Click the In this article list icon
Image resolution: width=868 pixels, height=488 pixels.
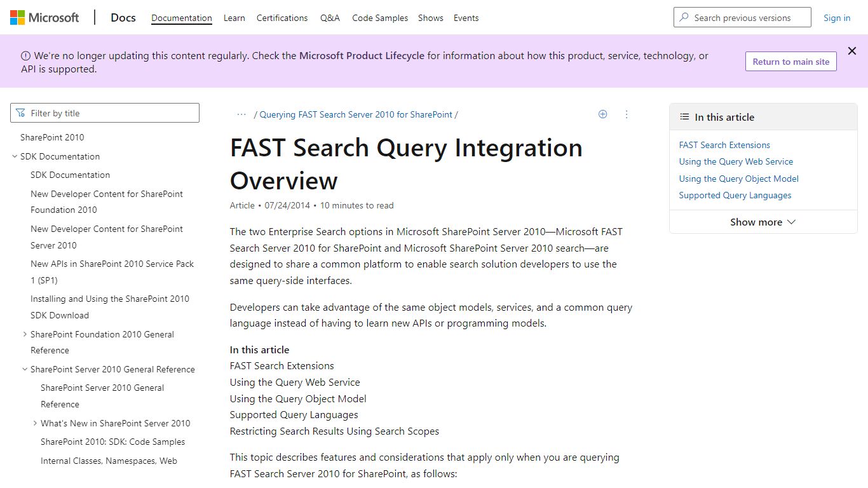click(684, 117)
